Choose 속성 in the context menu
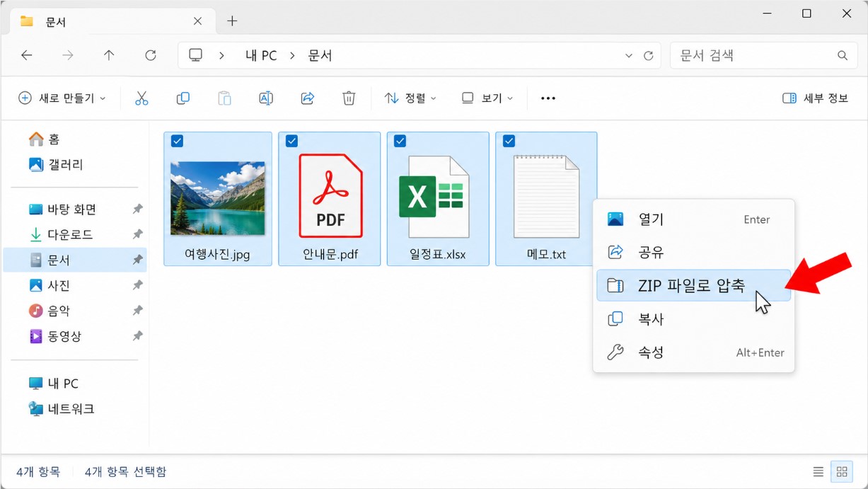868x489 pixels. click(694, 352)
